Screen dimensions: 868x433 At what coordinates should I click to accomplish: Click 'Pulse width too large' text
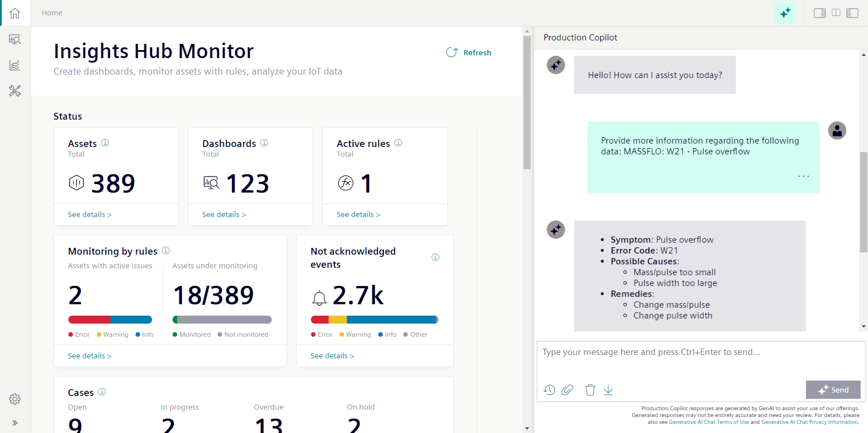coord(675,283)
